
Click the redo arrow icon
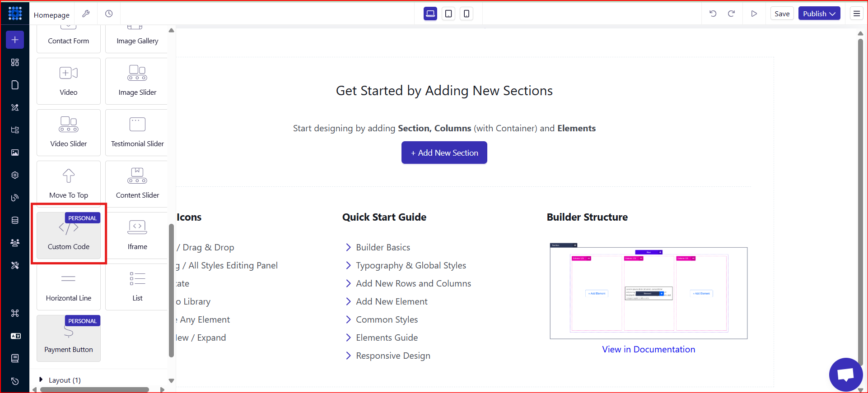point(731,14)
